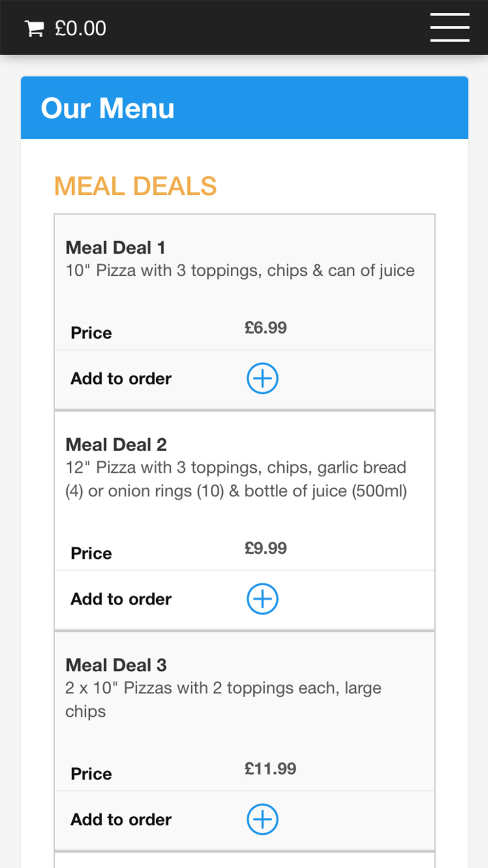This screenshot has height=868, width=488.
Task: Click Meal Deal 2's "Add to order" label
Action: [x=121, y=599]
